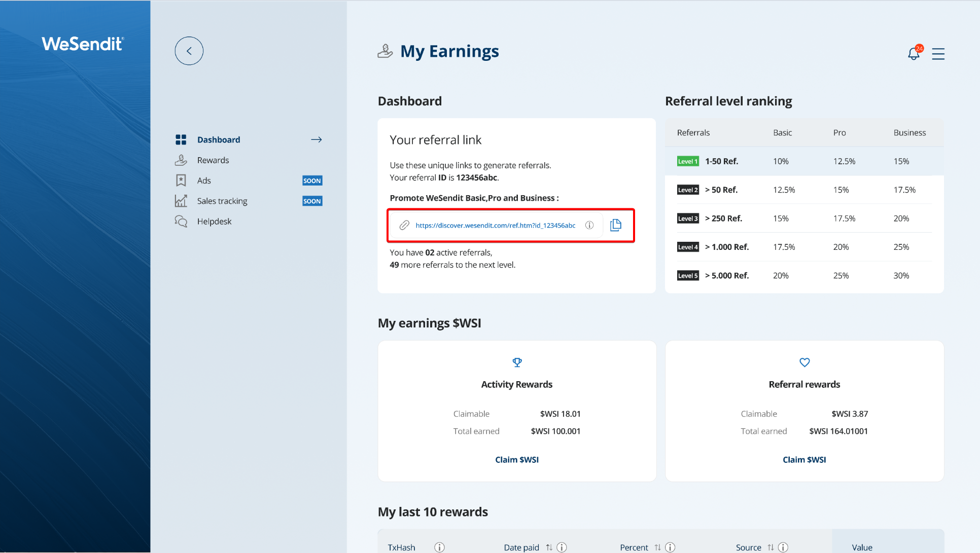
Task: Select Sales tracking sidebar item
Action: 222,201
